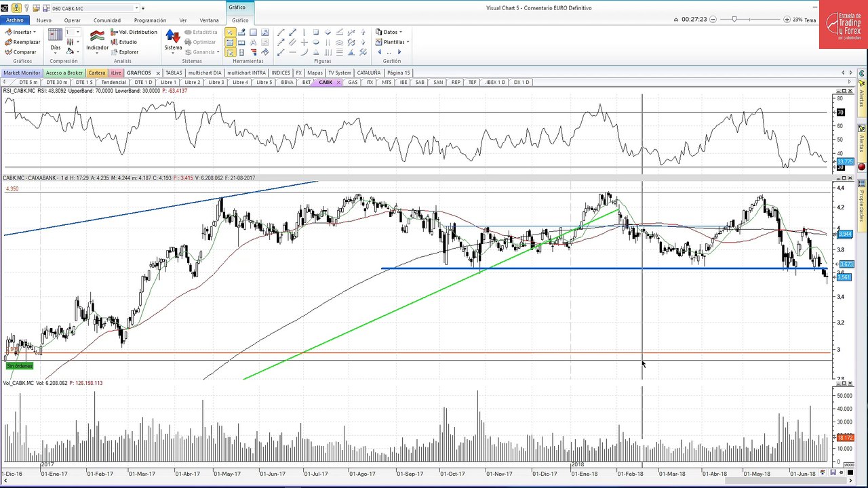The width and height of the screenshot is (868, 488).
Task: Go to previous template with left arrow
Action: pos(379,52)
